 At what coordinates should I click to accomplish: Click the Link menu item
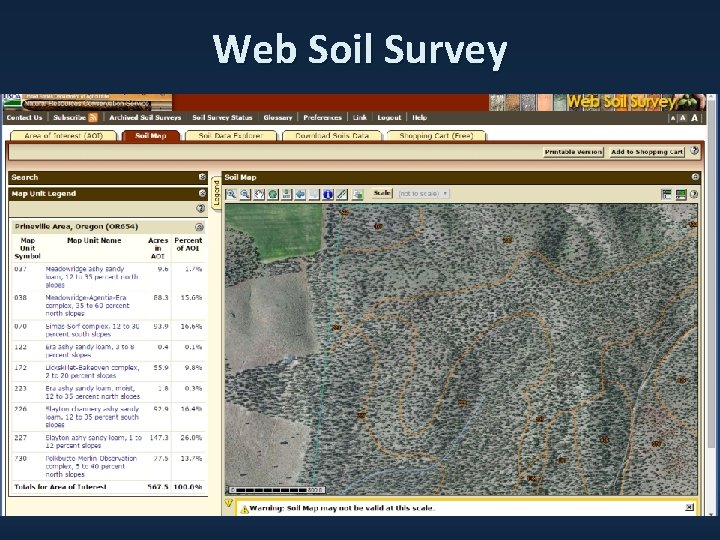tap(360, 118)
